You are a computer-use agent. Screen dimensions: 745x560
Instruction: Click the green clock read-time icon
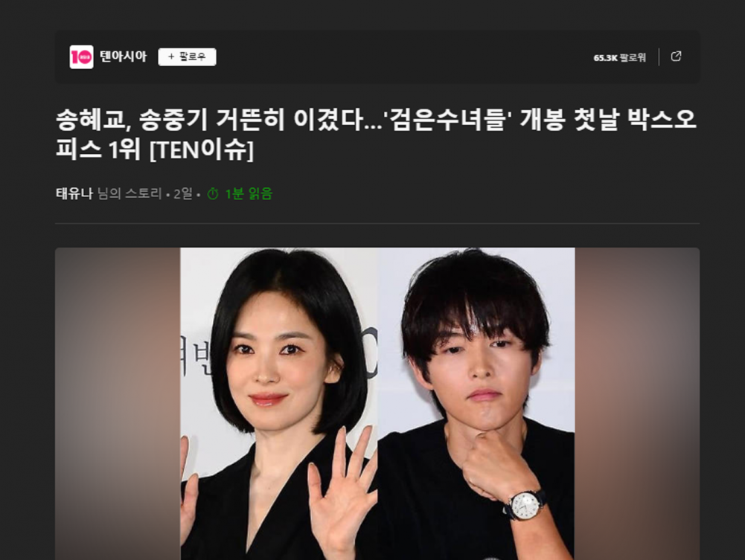(x=213, y=193)
